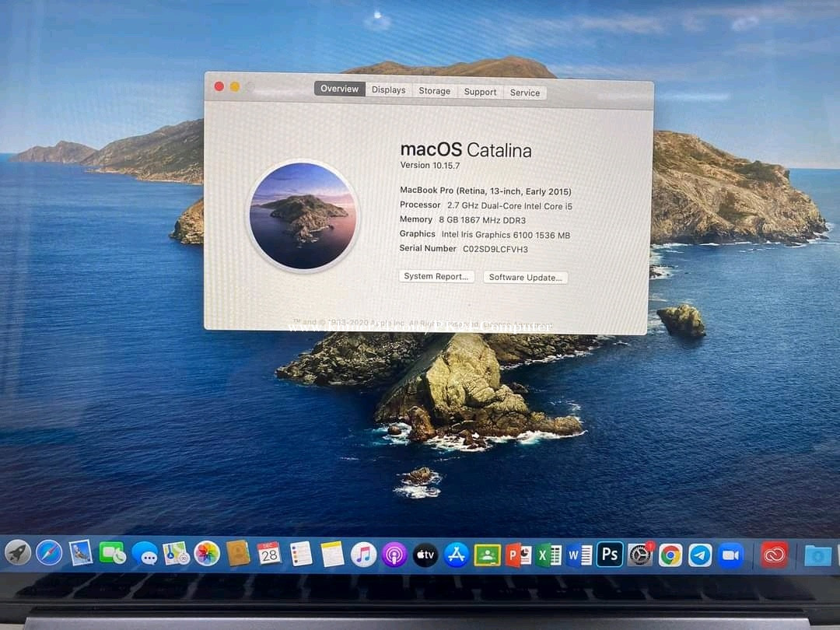The height and width of the screenshot is (630, 840).
Task: Close the About This Mac window
Action: [x=219, y=86]
